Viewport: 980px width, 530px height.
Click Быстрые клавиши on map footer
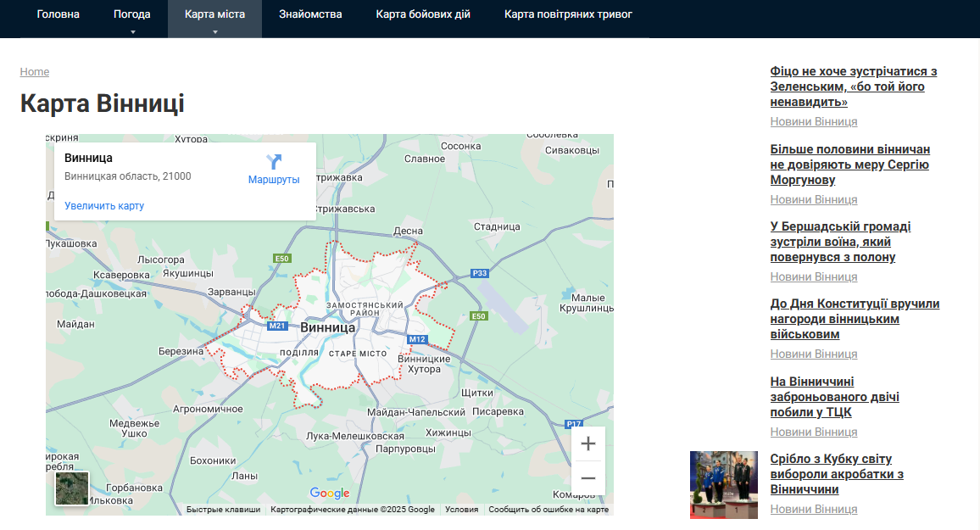click(223, 510)
